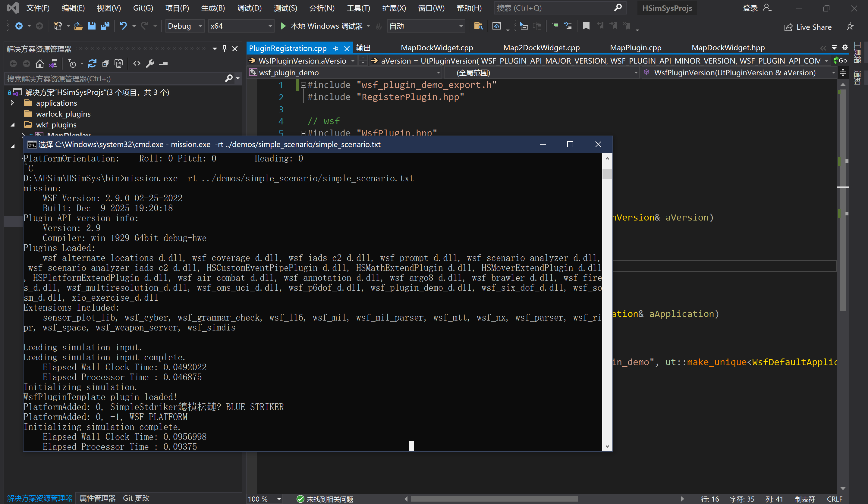This screenshot has height=504, width=868.
Task: Click 登录 to sign in
Action: tap(750, 8)
